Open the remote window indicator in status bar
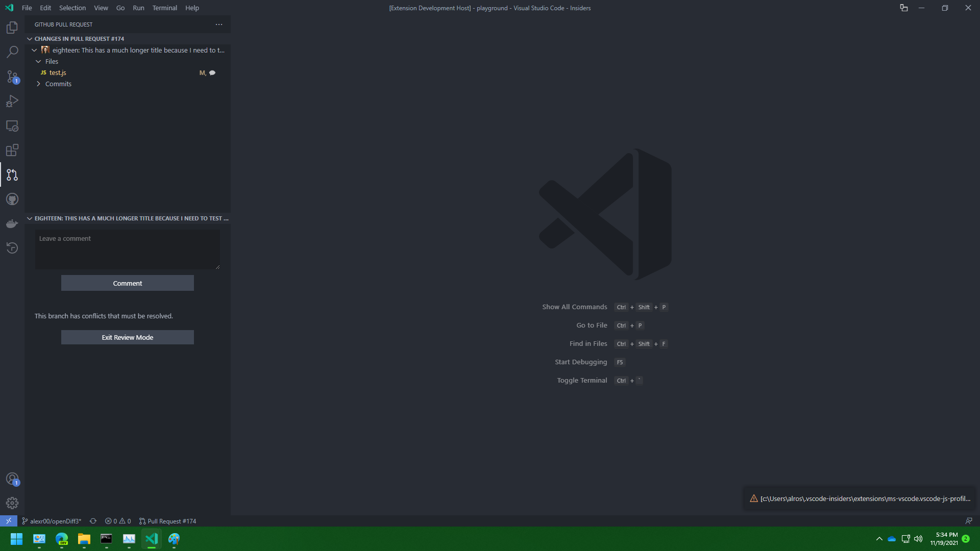 9,521
